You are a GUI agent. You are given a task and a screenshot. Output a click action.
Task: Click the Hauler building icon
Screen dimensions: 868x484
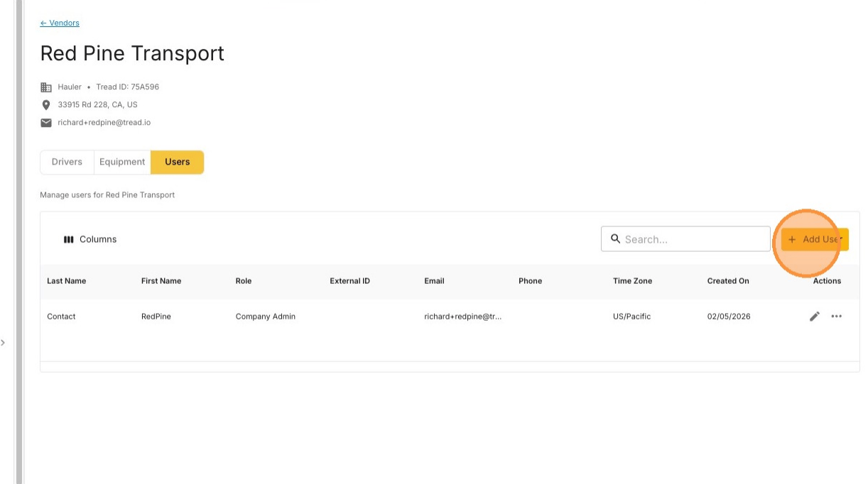pos(46,87)
